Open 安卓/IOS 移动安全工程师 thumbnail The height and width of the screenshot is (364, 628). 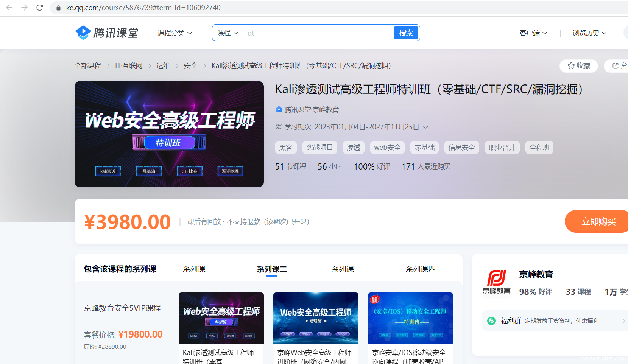click(410, 318)
